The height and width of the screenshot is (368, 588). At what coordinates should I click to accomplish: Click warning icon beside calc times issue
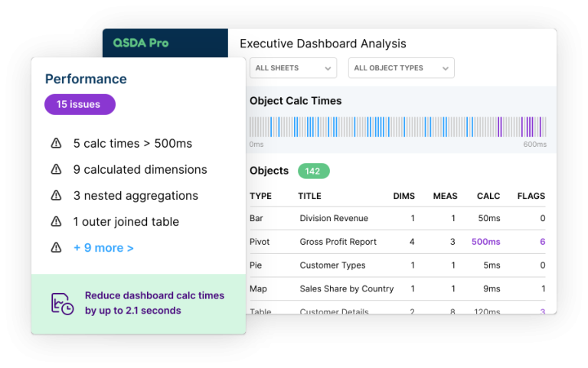coord(56,144)
